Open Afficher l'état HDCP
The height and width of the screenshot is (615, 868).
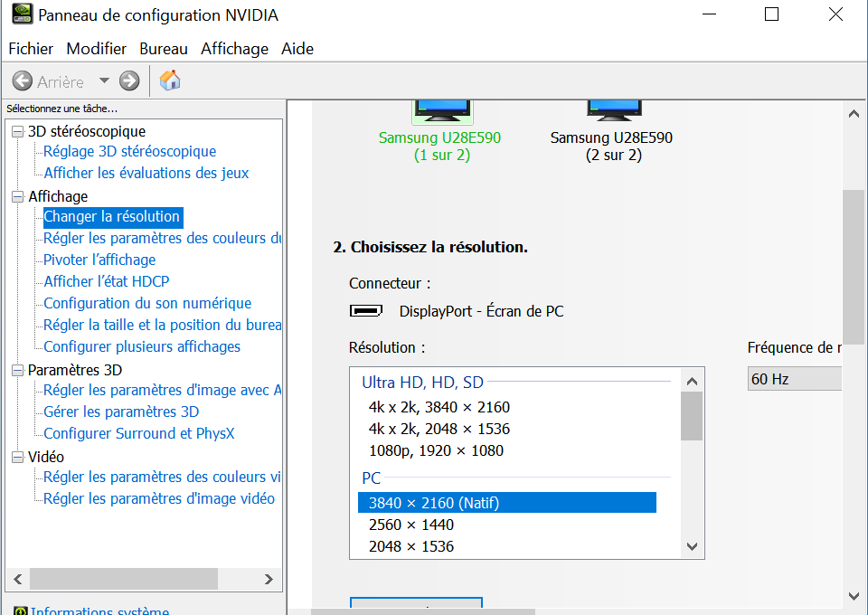107,281
